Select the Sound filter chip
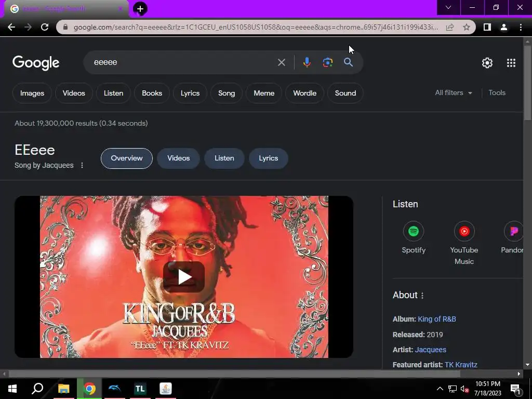 tap(345, 93)
